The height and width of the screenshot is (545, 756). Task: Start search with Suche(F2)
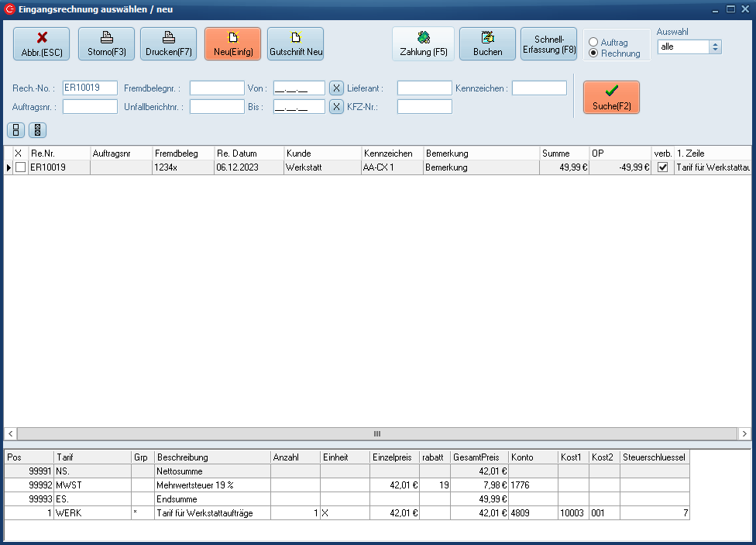pos(611,98)
